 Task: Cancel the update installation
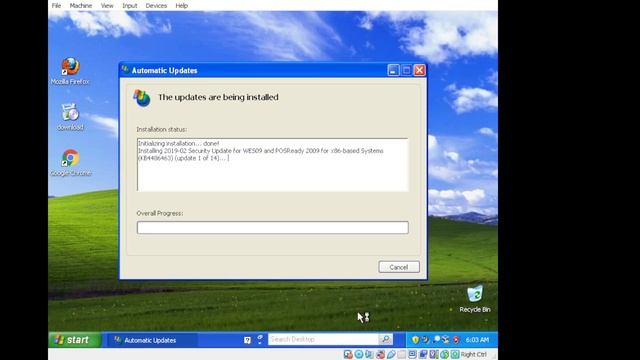399,267
